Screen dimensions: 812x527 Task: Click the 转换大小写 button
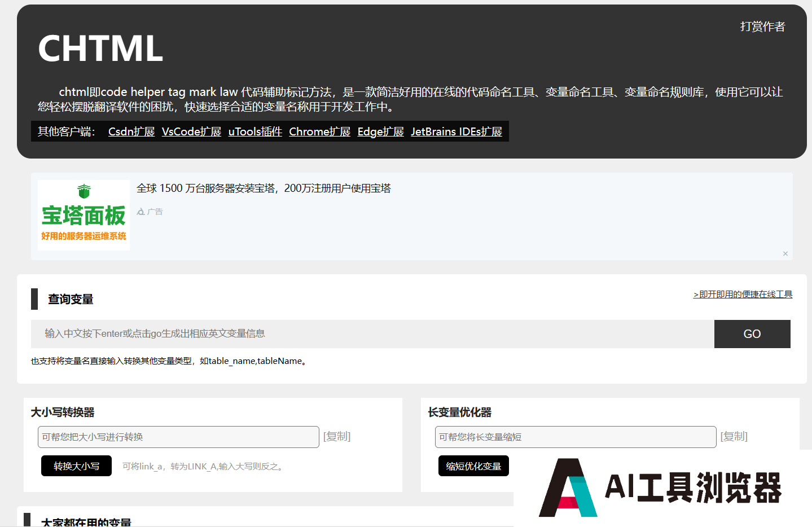click(76, 466)
